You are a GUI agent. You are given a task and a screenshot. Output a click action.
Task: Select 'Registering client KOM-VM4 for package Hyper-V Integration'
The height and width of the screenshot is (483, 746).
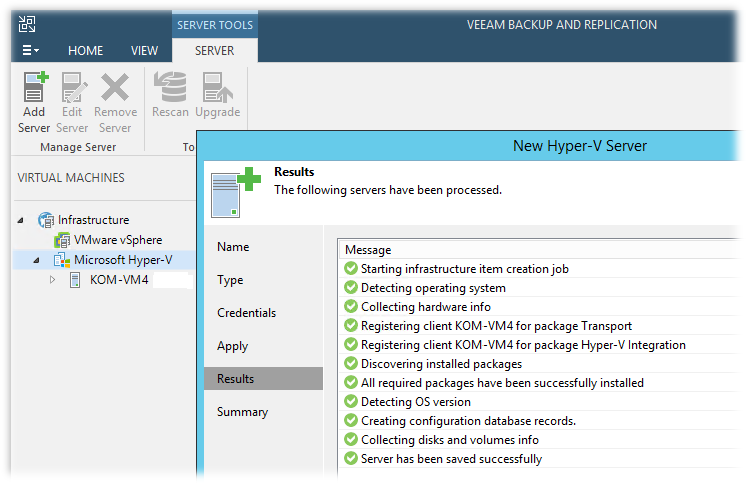pyautogui.click(x=523, y=345)
